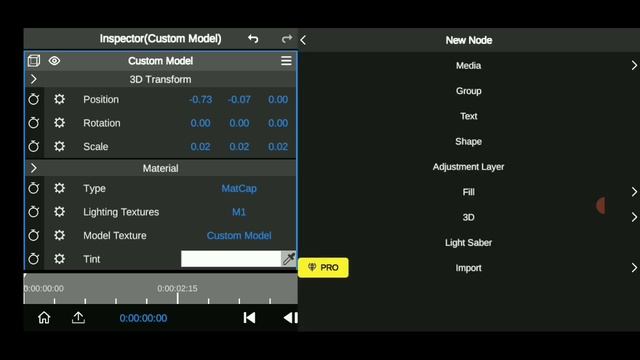This screenshot has width=640, height=360.
Task: Click the 0:00:00:00 current timecode
Action: pos(143,318)
